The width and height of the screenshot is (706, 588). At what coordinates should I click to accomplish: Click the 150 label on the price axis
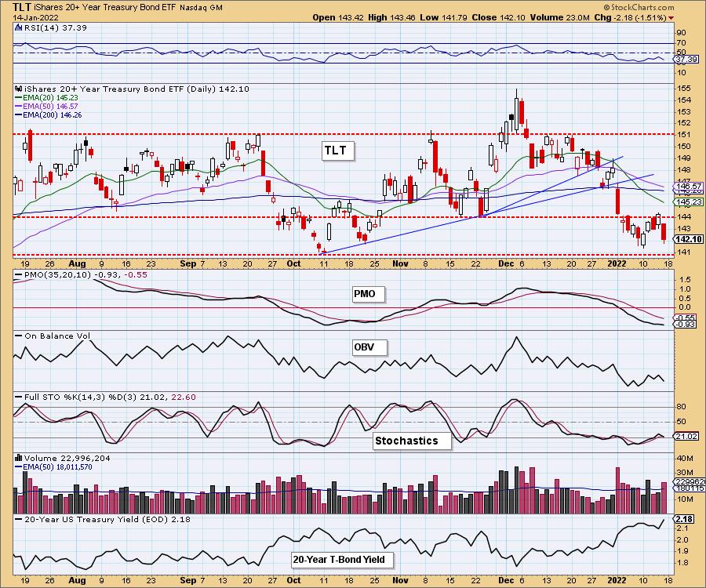pyautogui.click(x=684, y=146)
